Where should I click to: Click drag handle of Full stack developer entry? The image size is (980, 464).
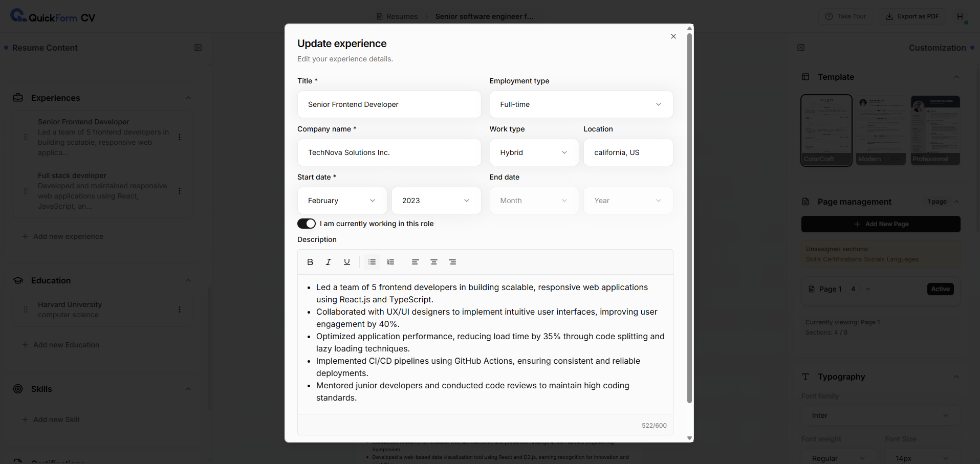[x=26, y=191]
